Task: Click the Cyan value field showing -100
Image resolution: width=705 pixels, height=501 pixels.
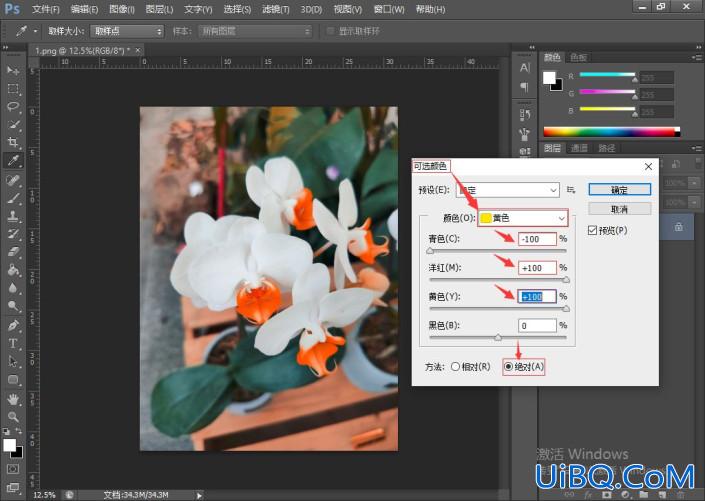Action: [x=537, y=239]
